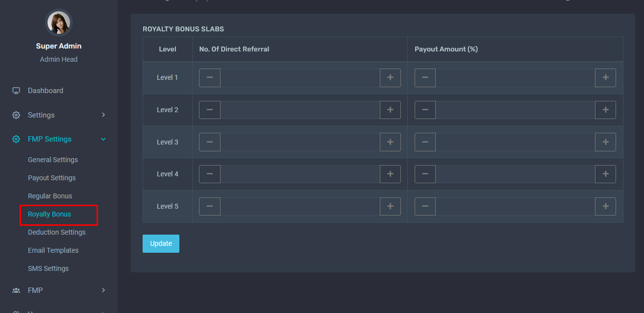
Task: Click Level 1 payout amount input field
Action: (x=515, y=78)
